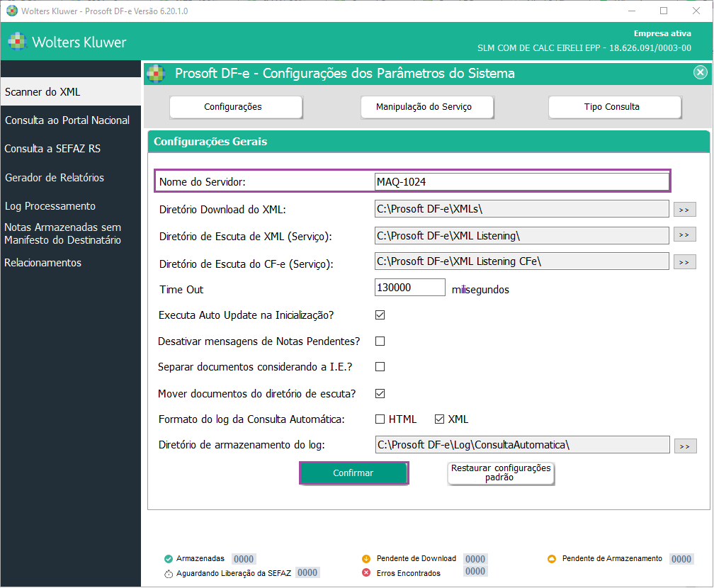714x588 pixels.
Task: Click the Wolters Kluwer logo icon in header
Action: coord(17,42)
